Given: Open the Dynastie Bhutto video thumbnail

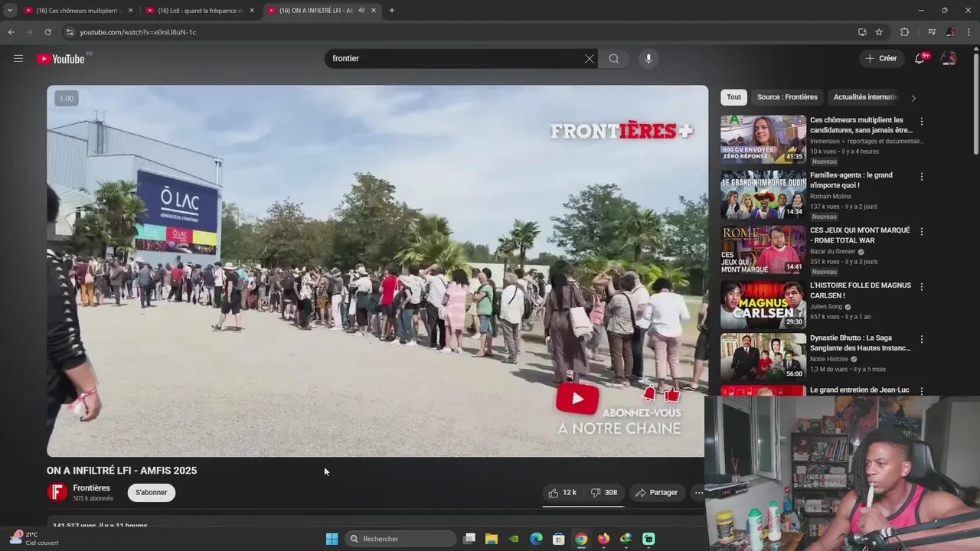Looking at the screenshot, I should [763, 357].
